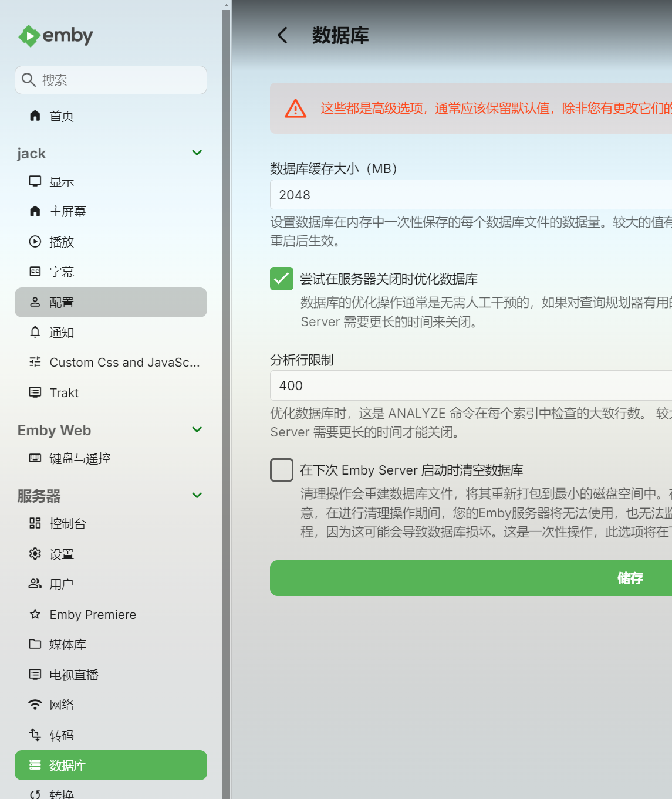Click the monitor icon for 显示
The image size is (672, 799).
coord(35,181)
